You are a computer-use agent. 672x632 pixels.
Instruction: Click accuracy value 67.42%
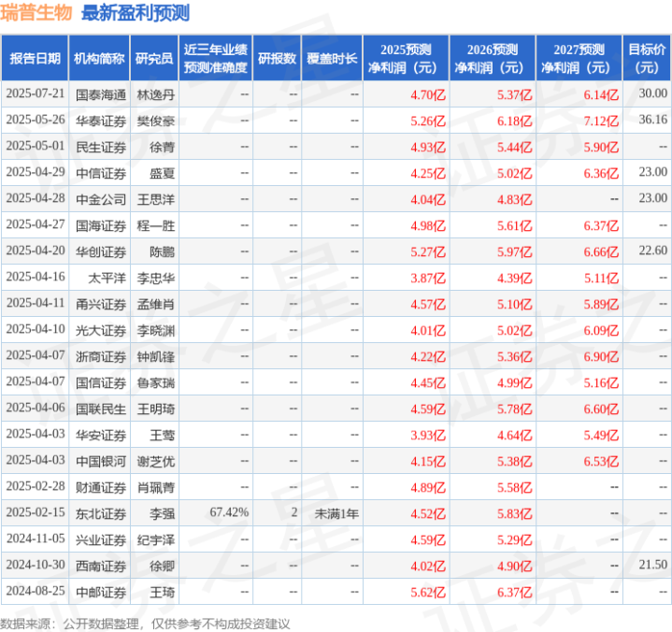click(x=229, y=512)
